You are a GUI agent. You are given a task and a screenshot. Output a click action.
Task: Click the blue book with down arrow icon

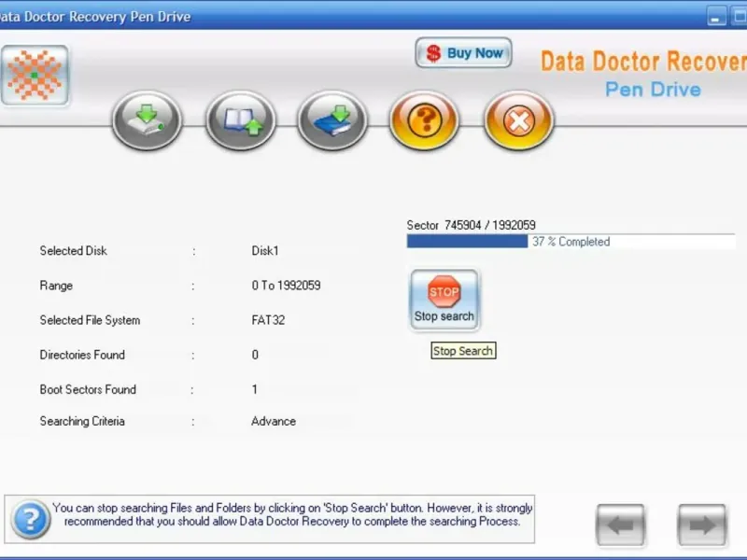(x=332, y=120)
